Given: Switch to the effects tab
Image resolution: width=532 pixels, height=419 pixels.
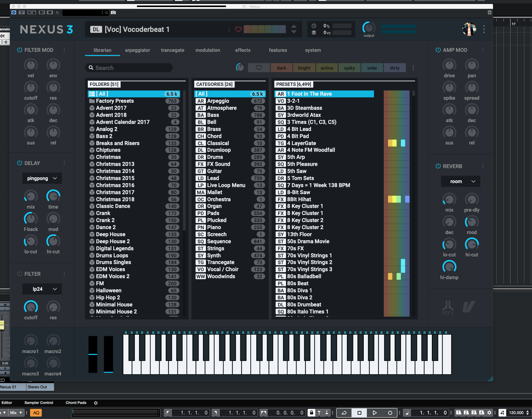Looking at the screenshot, I should (x=243, y=50).
